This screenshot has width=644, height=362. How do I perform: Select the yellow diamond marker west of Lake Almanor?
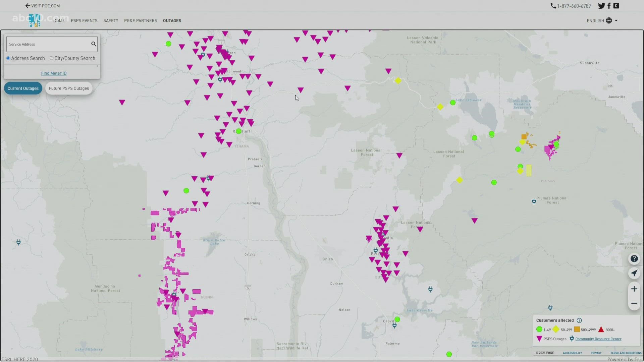click(440, 107)
